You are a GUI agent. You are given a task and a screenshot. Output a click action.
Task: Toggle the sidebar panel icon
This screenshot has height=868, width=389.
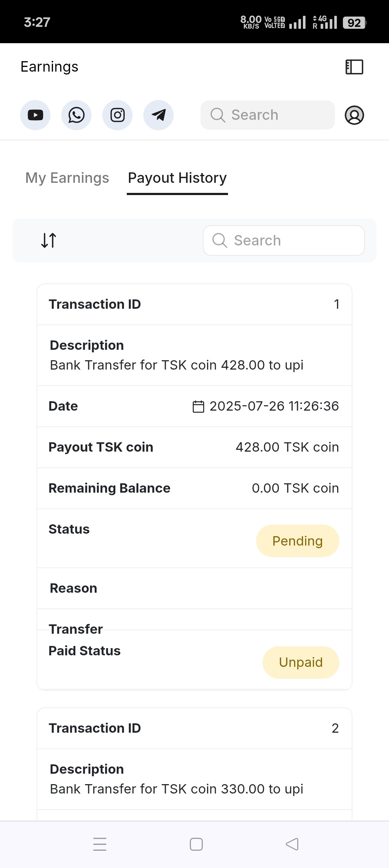coord(354,67)
